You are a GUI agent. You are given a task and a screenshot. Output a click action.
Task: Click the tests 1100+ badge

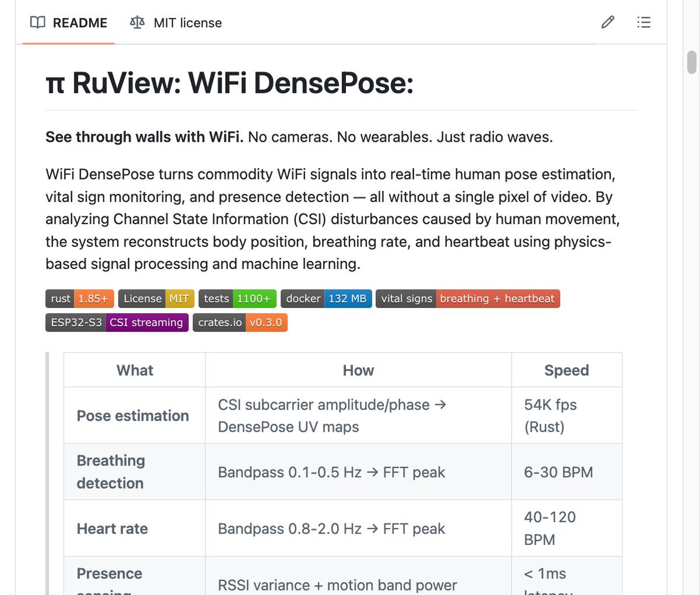coord(237,299)
